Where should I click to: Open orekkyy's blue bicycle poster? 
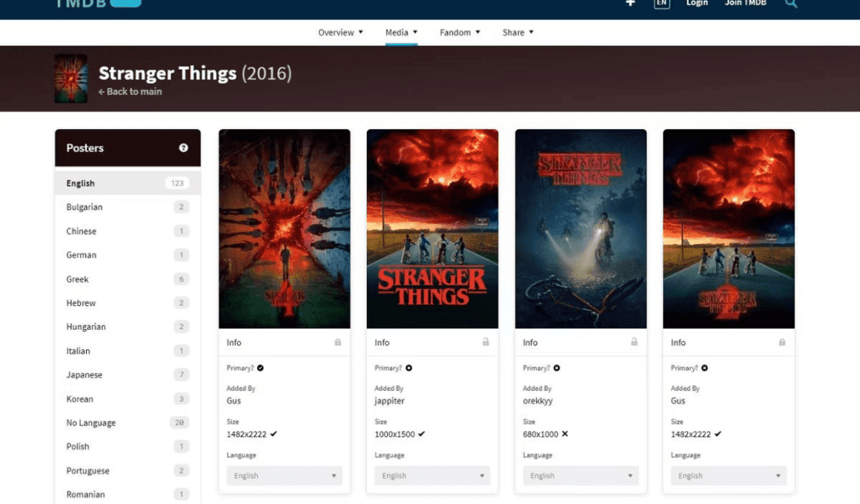(x=580, y=229)
